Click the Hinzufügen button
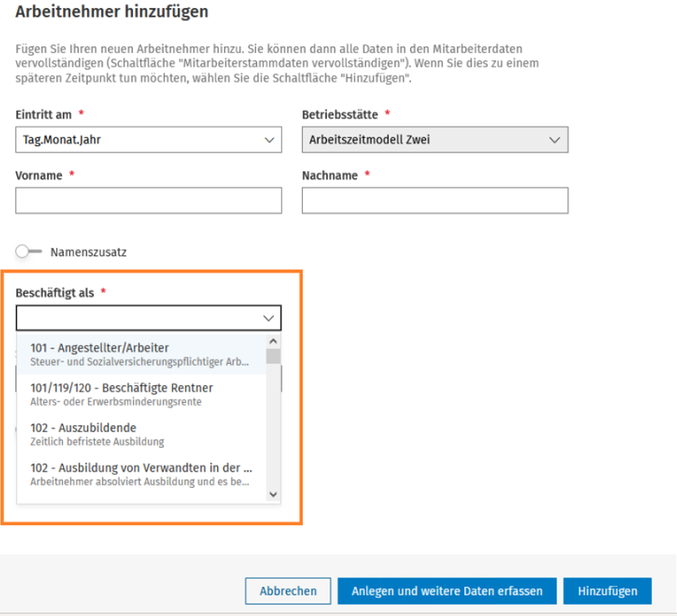The image size is (677, 616). [608, 591]
